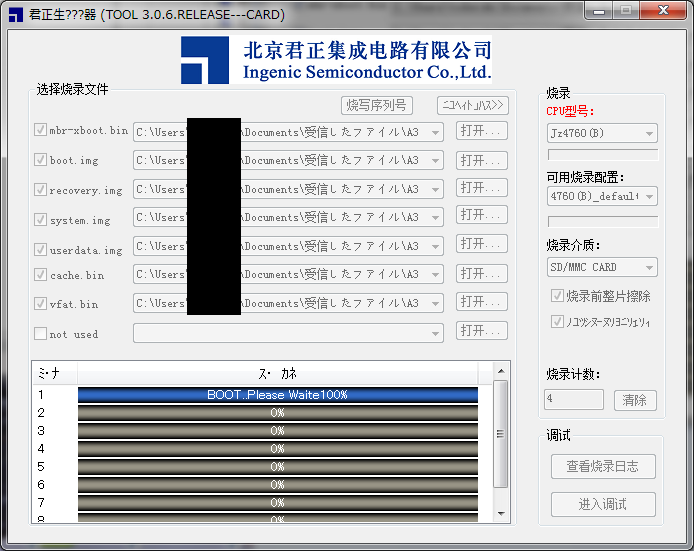Open 查看烧录日志 burn log

pyautogui.click(x=603, y=466)
